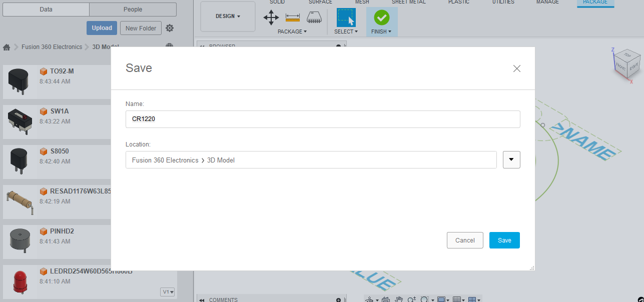Open the SW1A switch thumbnail
The width and height of the screenshot is (644, 302).
point(20,121)
